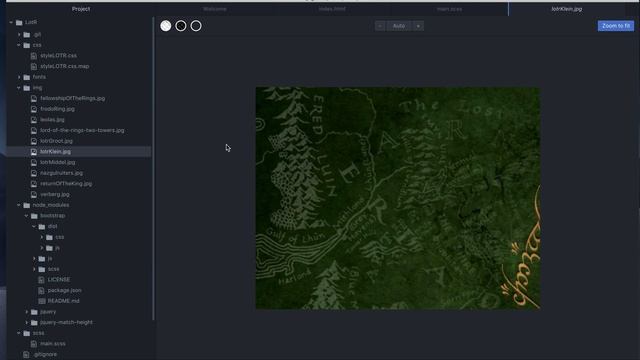Expand the fonts folder chevron
Image resolution: width=640 pixels, height=360 pixels.
point(19,77)
